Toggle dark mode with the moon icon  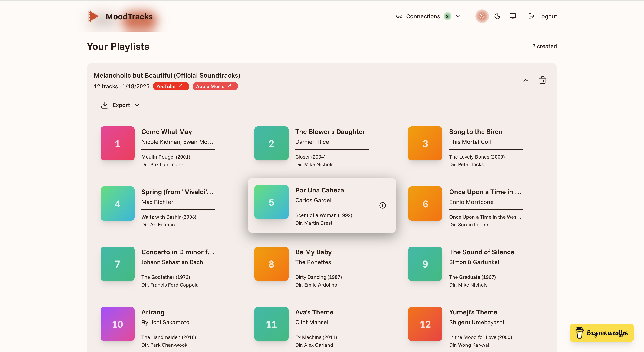click(497, 16)
